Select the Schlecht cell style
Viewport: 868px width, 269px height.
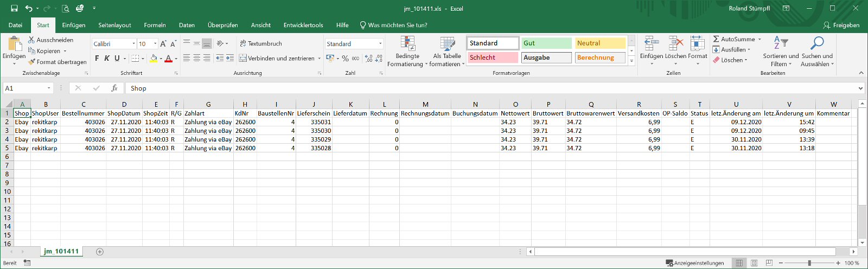click(493, 57)
